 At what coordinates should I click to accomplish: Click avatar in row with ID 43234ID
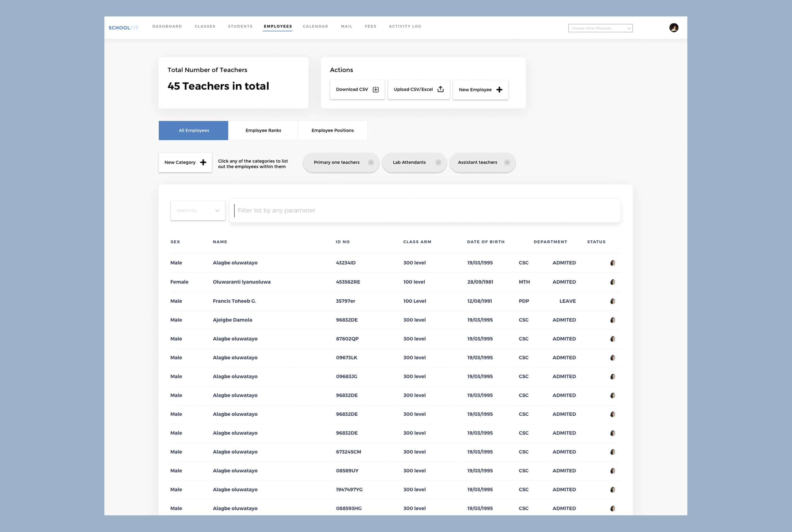click(x=613, y=263)
